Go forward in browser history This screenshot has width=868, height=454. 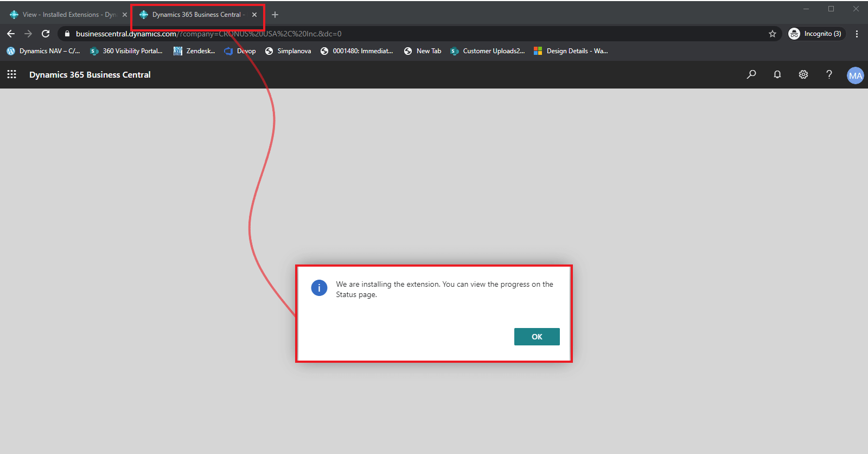point(28,34)
